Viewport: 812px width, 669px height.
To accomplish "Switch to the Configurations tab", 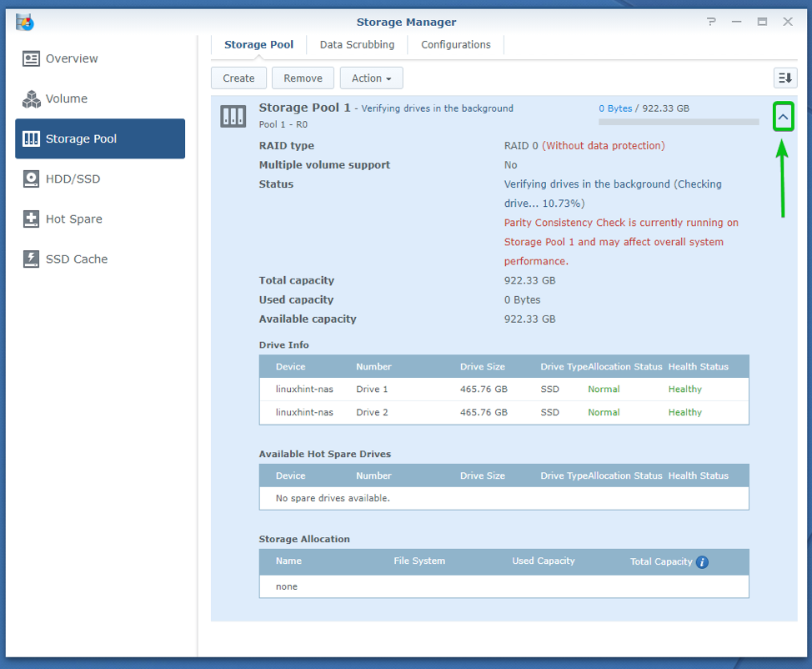I will click(x=455, y=45).
